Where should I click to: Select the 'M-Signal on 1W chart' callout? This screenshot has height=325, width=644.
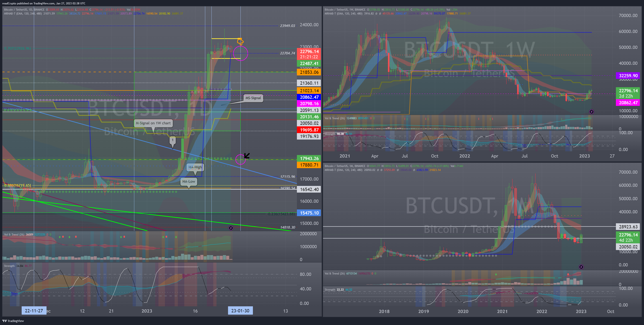tap(153, 123)
